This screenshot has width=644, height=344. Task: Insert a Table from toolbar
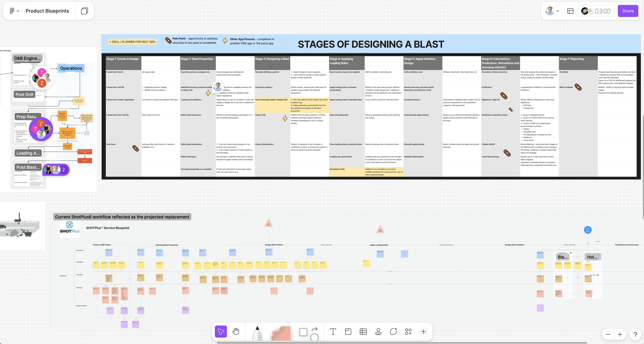(363, 332)
